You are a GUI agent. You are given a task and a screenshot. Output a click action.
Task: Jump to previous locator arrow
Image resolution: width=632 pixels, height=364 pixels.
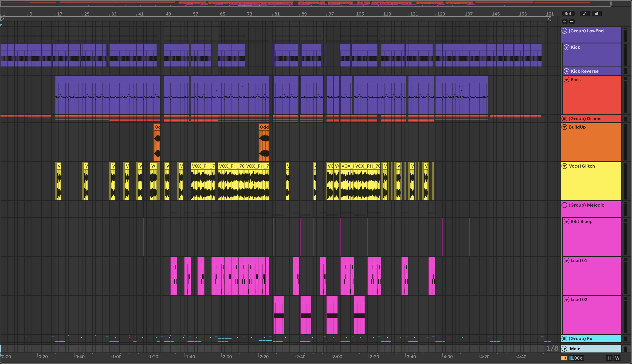[x=565, y=22]
